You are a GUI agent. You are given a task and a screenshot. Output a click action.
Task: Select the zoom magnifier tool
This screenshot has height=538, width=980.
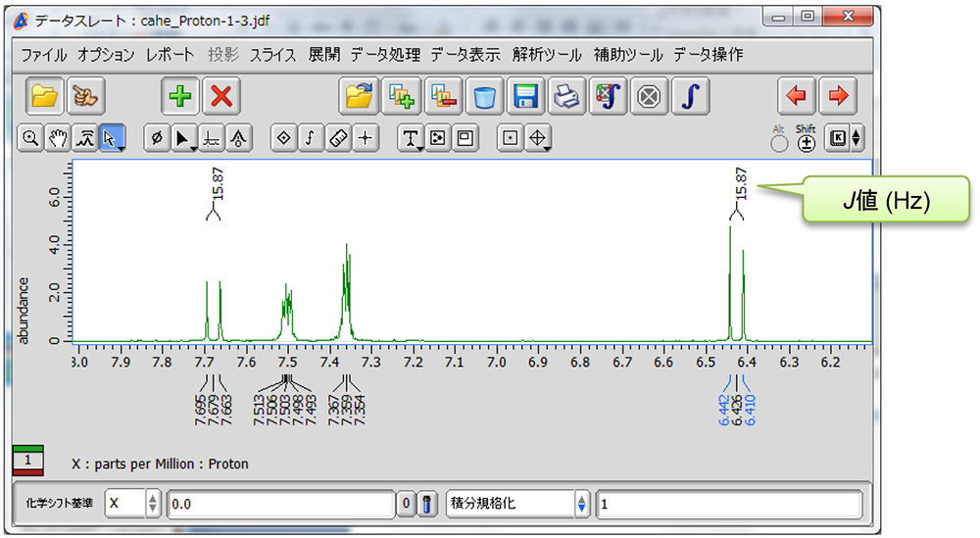click(31, 139)
